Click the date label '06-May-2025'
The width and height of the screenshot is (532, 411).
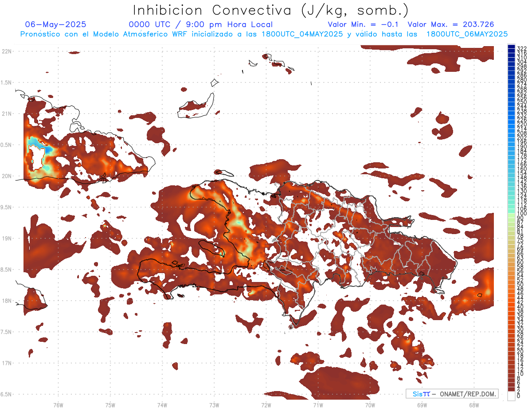click(56, 24)
